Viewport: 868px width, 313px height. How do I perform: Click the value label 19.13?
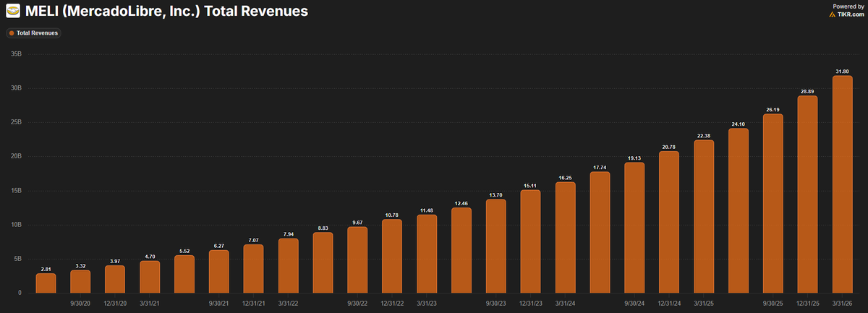634,158
